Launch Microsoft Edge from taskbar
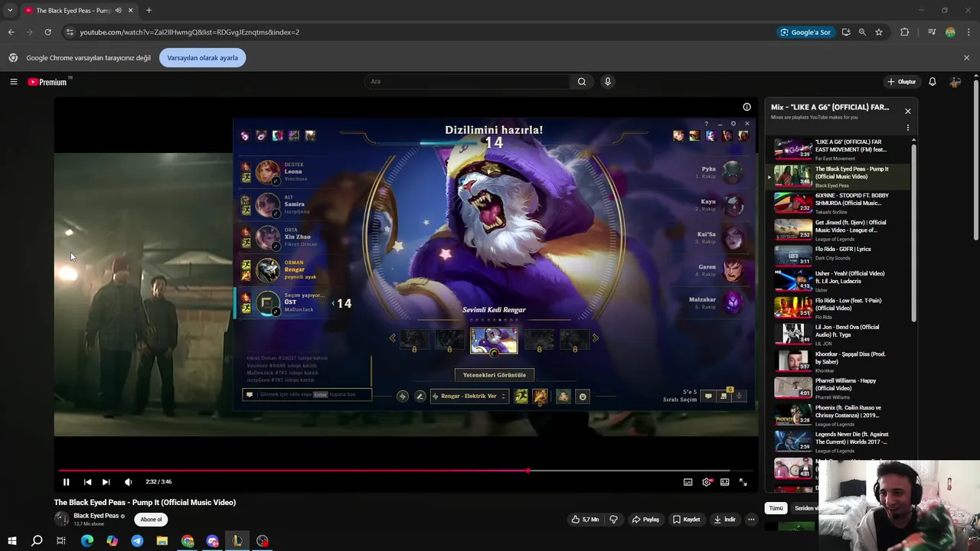 click(87, 541)
